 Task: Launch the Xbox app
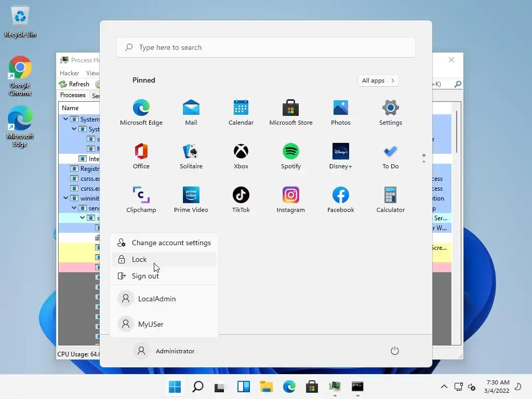pos(241,156)
